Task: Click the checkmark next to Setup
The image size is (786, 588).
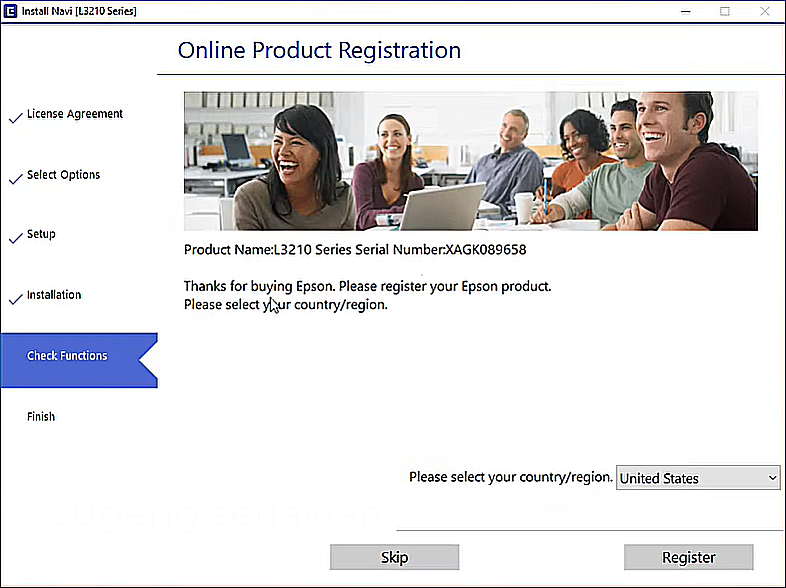Action: click(x=15, y=238)
